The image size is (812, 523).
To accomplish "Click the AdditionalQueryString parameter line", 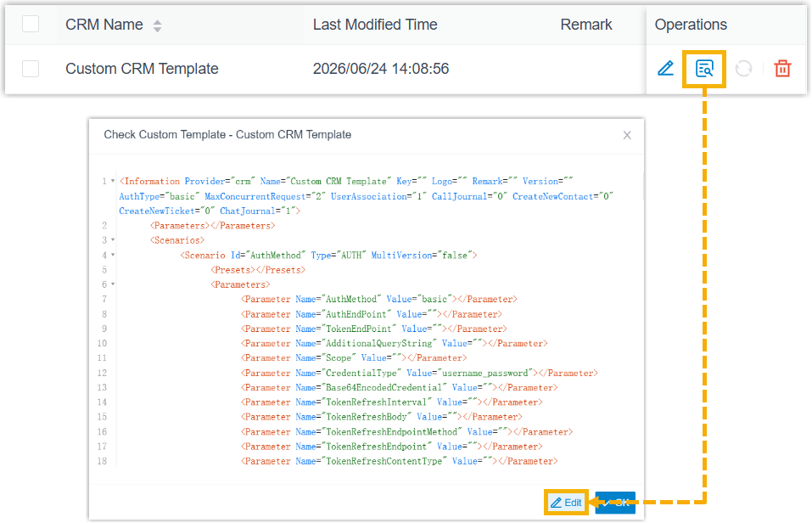I will (x=394, y=343).
